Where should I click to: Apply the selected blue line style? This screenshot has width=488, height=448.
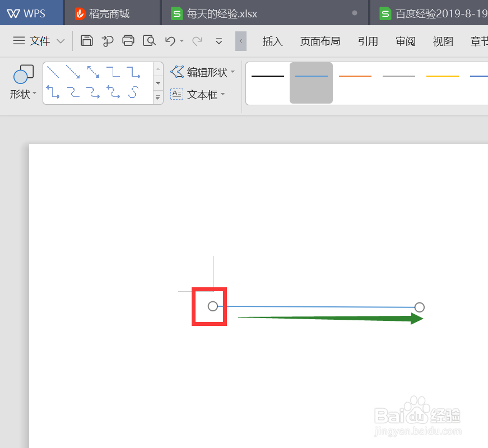pos(311,82)
